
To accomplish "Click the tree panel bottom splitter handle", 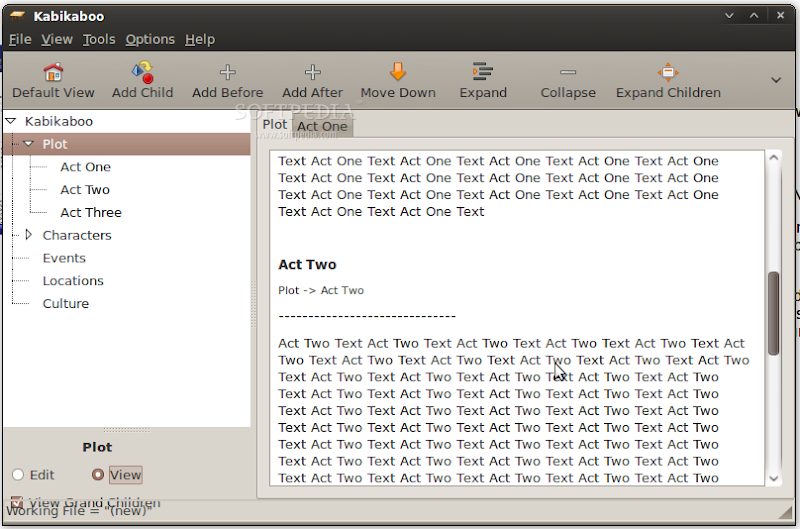I will 127,430.
